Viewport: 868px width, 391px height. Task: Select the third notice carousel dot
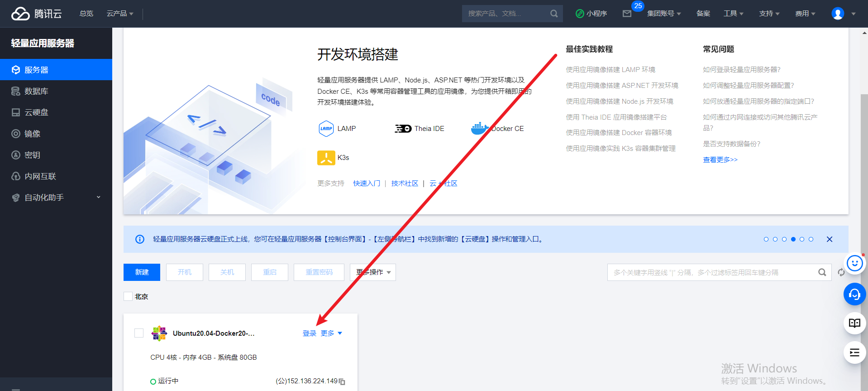784,239
